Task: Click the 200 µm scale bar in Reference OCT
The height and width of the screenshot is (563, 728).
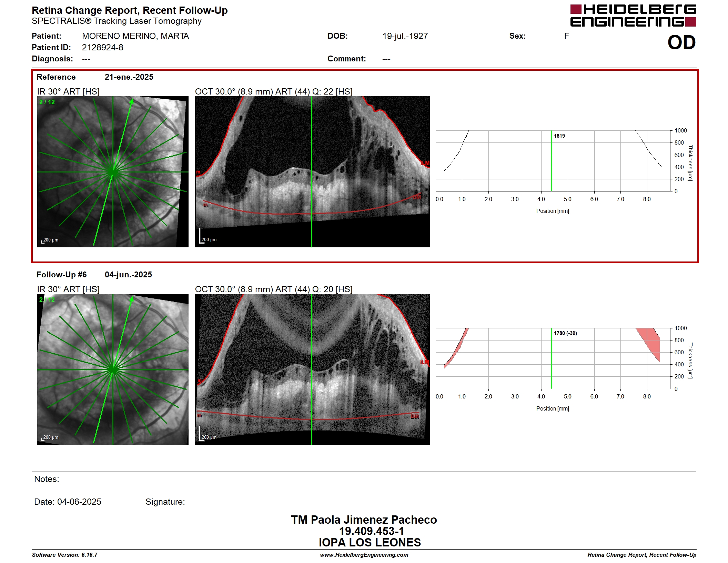Action: coord(208,236)
